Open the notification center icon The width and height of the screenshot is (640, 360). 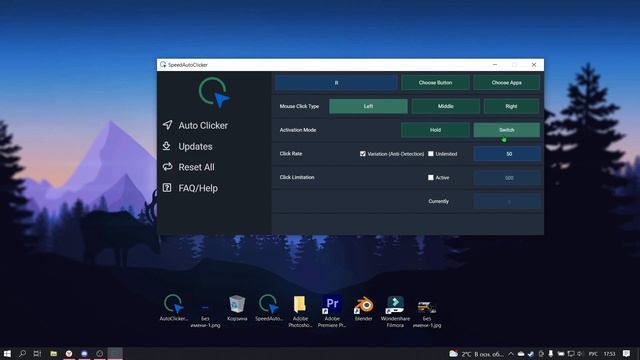click(x=627, y=353)
